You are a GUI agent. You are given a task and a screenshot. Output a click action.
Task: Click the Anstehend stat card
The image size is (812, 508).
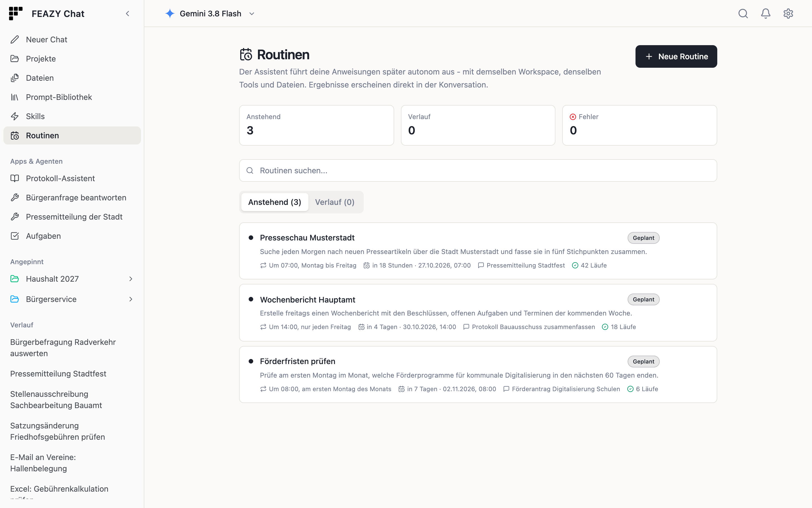pos(316,125)
